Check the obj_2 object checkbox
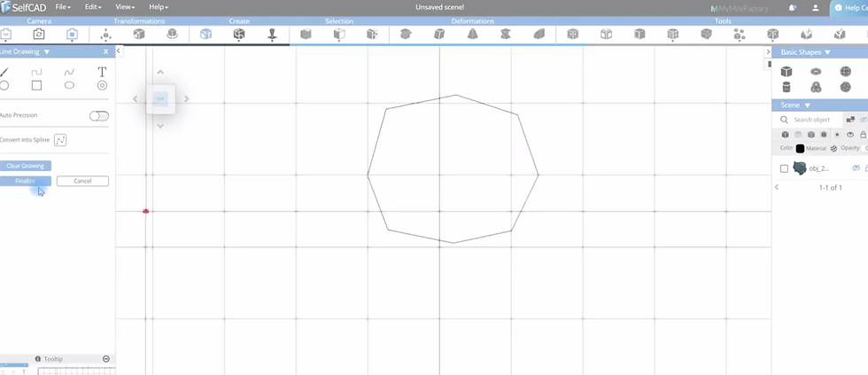The image size is (868, 375). pyautogui.click(x=784, y=168)
